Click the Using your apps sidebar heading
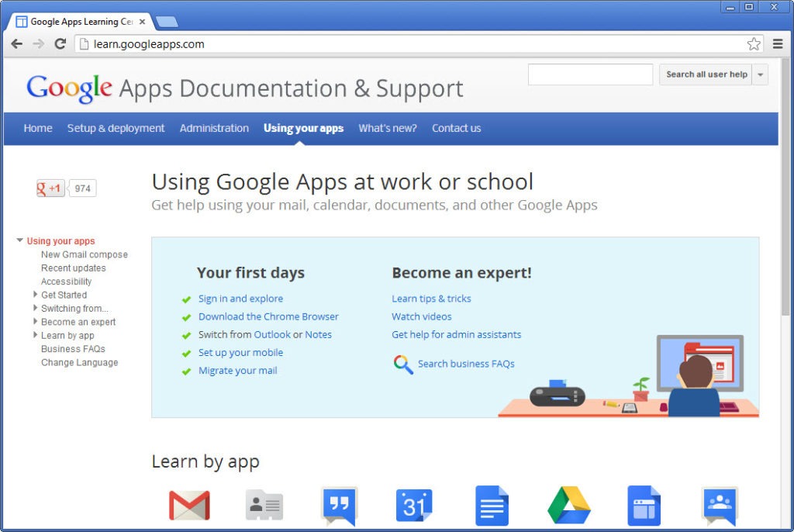794x532 pixels. [x=60, y=241]
